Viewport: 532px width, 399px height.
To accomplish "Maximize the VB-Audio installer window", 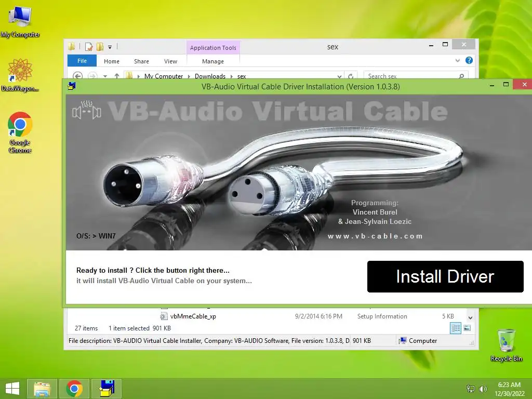I will [506, 85].
